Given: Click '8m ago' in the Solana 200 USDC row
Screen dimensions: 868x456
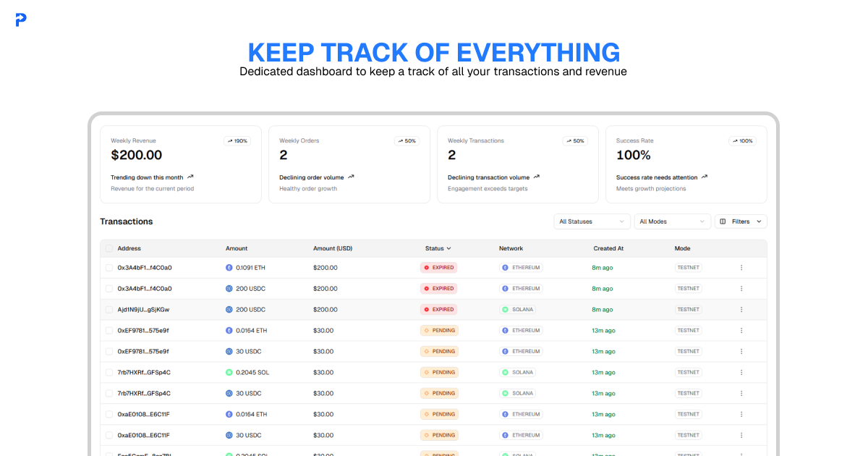Looking at the screenshot, I should 603,310.
